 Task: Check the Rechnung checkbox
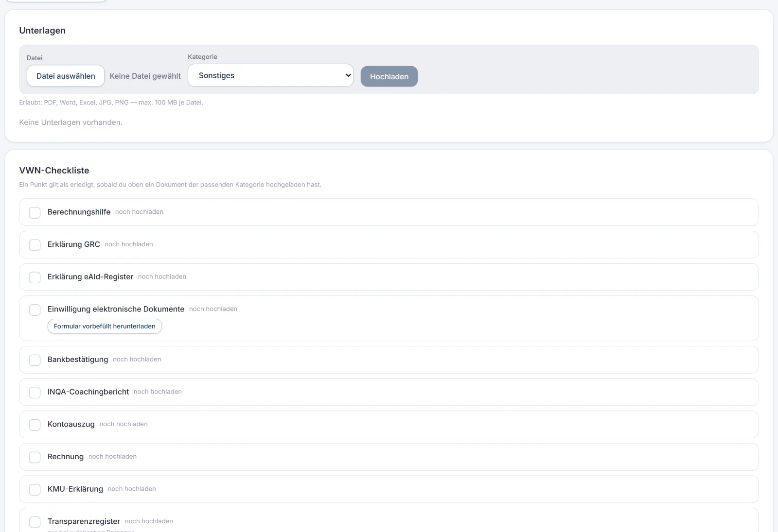[35, 457]
